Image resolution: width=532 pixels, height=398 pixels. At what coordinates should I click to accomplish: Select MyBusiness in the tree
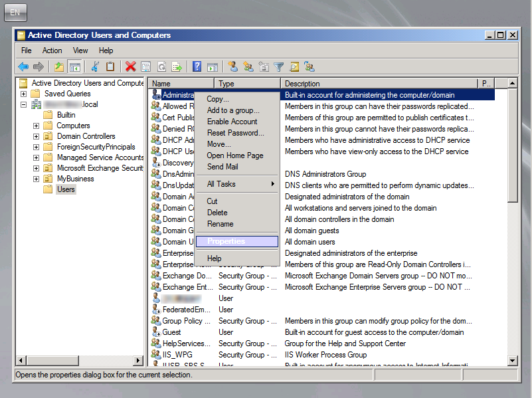click(x=75, y=179)
